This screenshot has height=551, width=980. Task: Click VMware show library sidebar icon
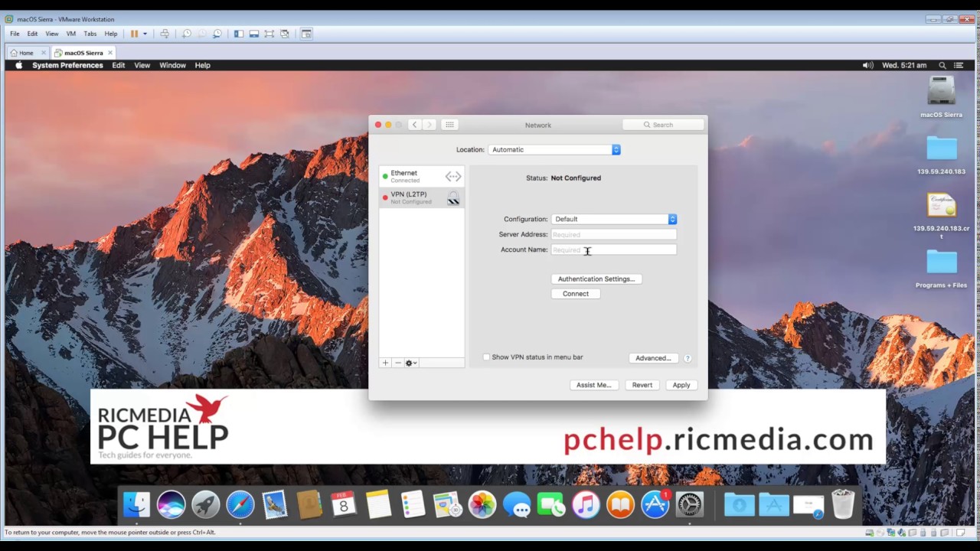239,34
